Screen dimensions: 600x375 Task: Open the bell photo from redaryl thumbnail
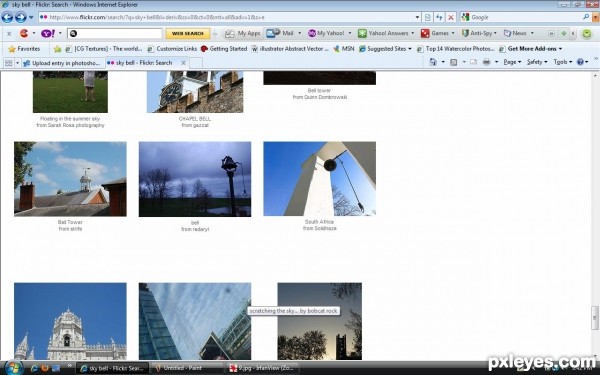pyautogui.click(x=195, y=179)
